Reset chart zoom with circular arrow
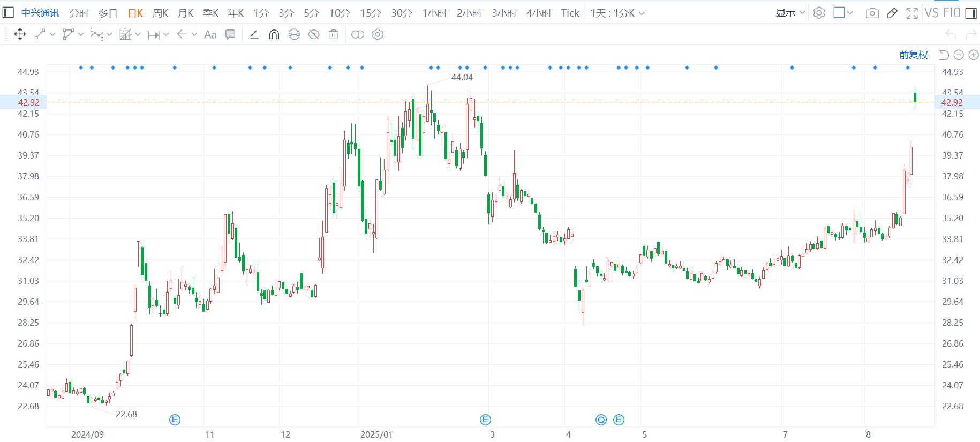Image resolution: width=980 pixels, height=442 pixels. coord(944,55)
